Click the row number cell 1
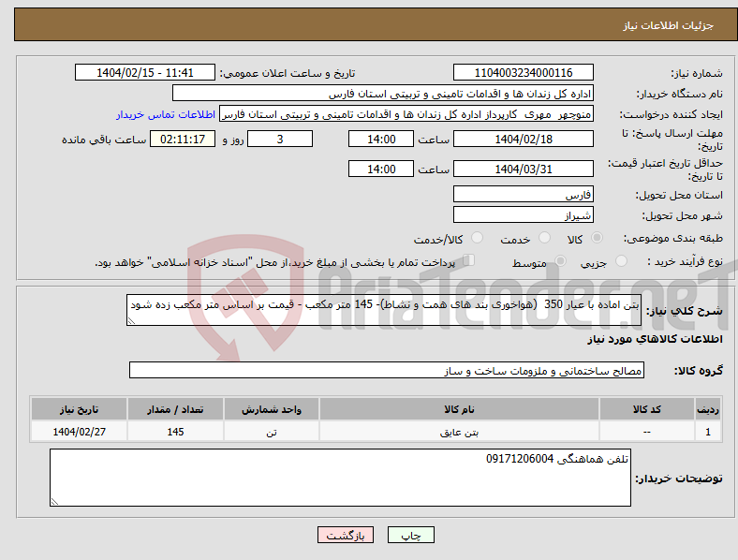The image size is (738, 560). [708, 432]
